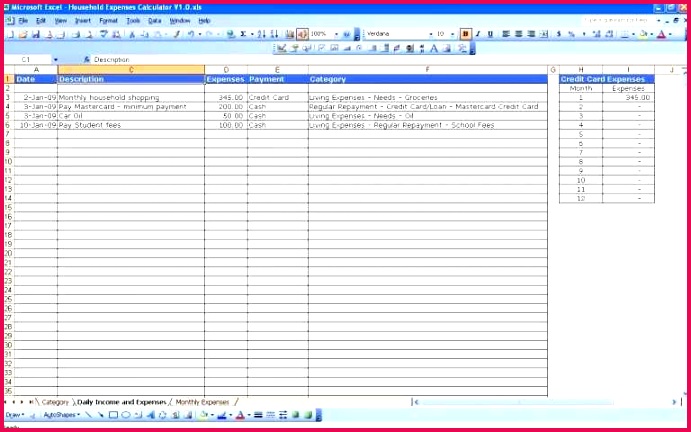This screenshot has width=691, height=432.
Task: Create a new blank workbook
Action: tap(11, 34)
